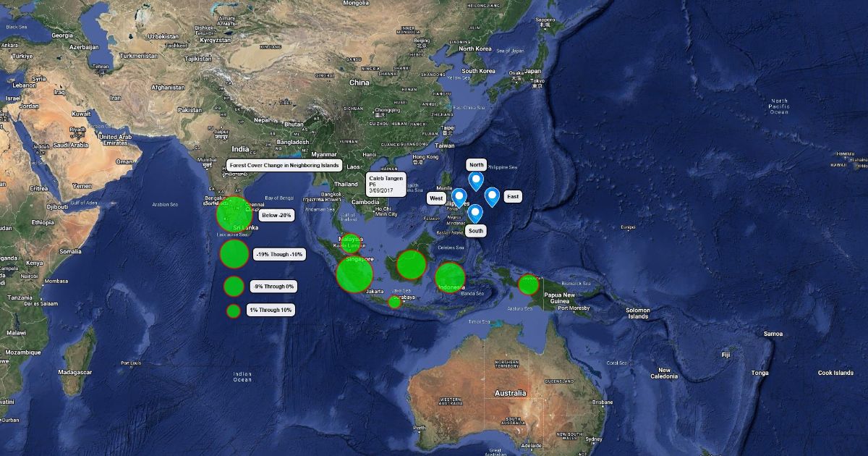The height and width of the screenshot is (456, 868).
Task: Click the 'Mongolia' map label
Action: 356,3
